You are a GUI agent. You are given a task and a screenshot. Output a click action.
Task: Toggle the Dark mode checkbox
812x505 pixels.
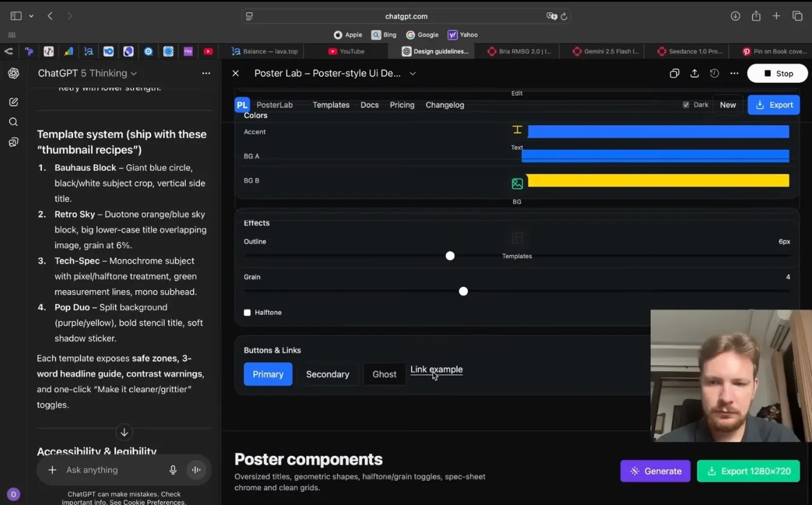(x=686, y=105)
